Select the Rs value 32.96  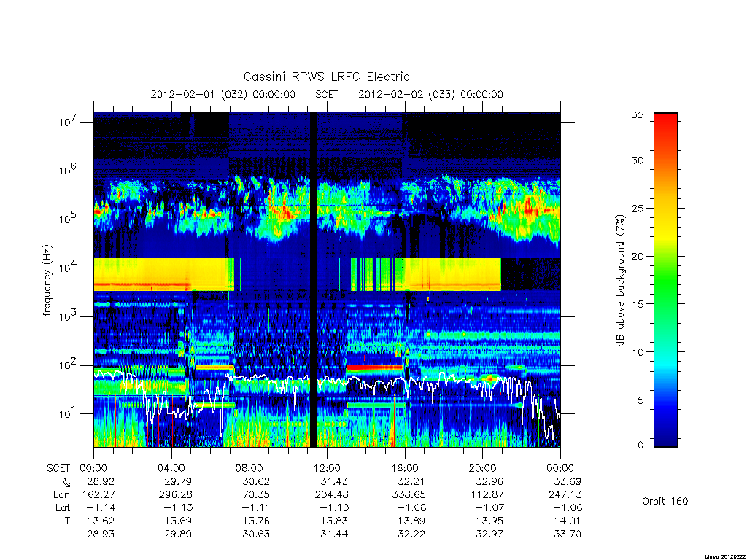click(x=489, y=481)
